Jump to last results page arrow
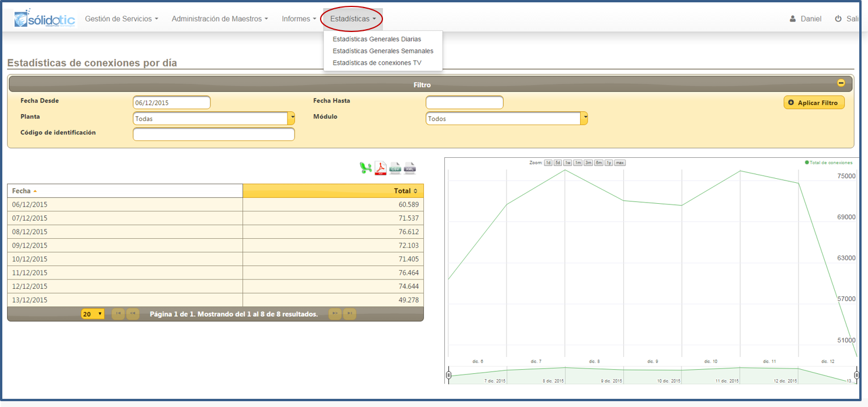868x407 pixels. click(350, 314)
